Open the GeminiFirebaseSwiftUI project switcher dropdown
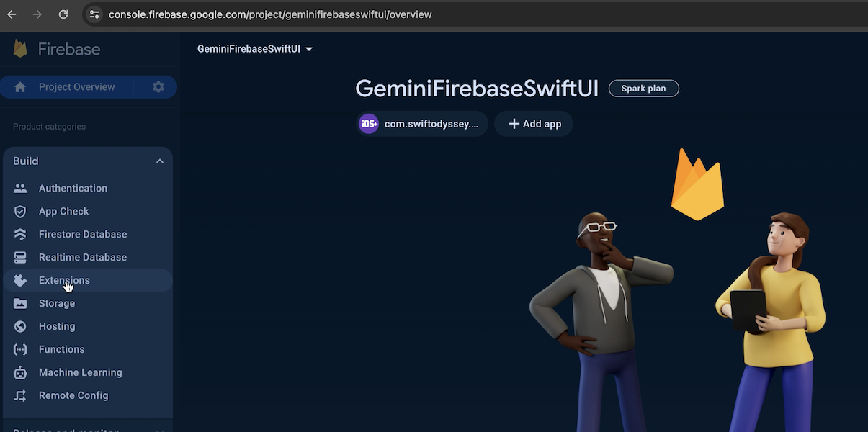The width and height of the screenshot is (868, 432). pos(255,49)
